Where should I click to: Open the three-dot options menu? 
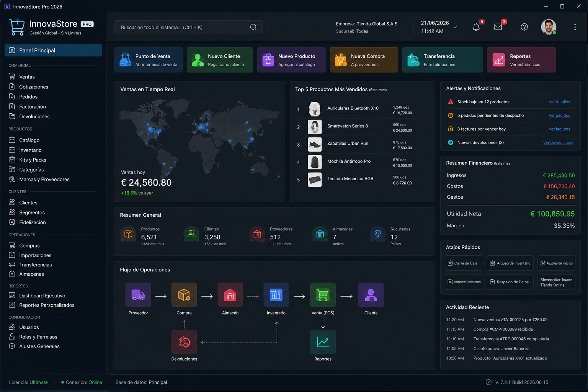pyautogui.click(x=575, y=27)
